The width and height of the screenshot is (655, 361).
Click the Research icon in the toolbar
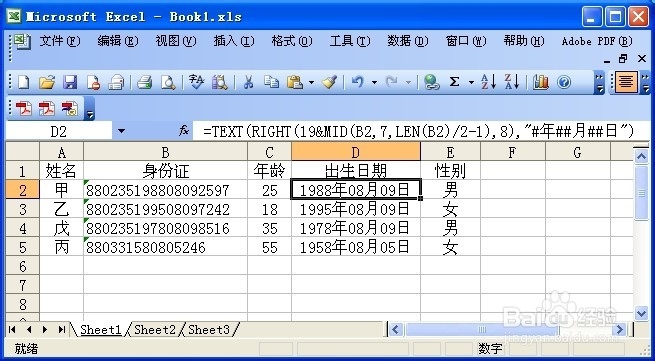219,82
